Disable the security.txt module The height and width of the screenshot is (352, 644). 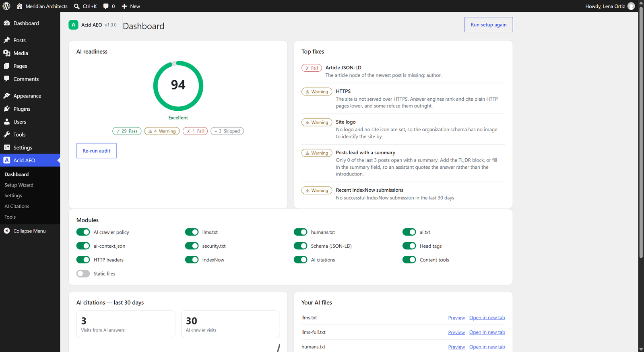pyautogui.click(x=192, y=246)
